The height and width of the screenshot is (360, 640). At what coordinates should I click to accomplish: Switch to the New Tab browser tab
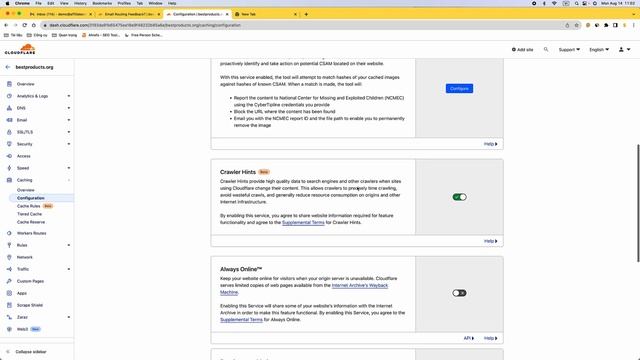(265, 14)
